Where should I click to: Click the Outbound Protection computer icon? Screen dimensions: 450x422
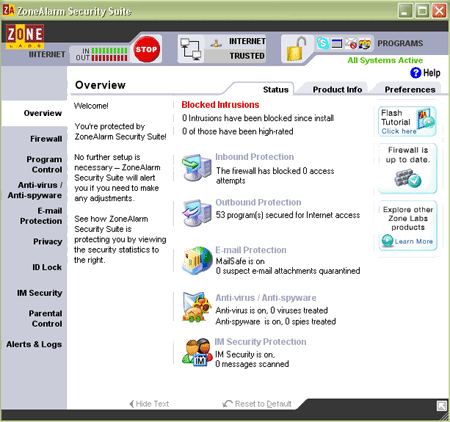pos(197,213)
